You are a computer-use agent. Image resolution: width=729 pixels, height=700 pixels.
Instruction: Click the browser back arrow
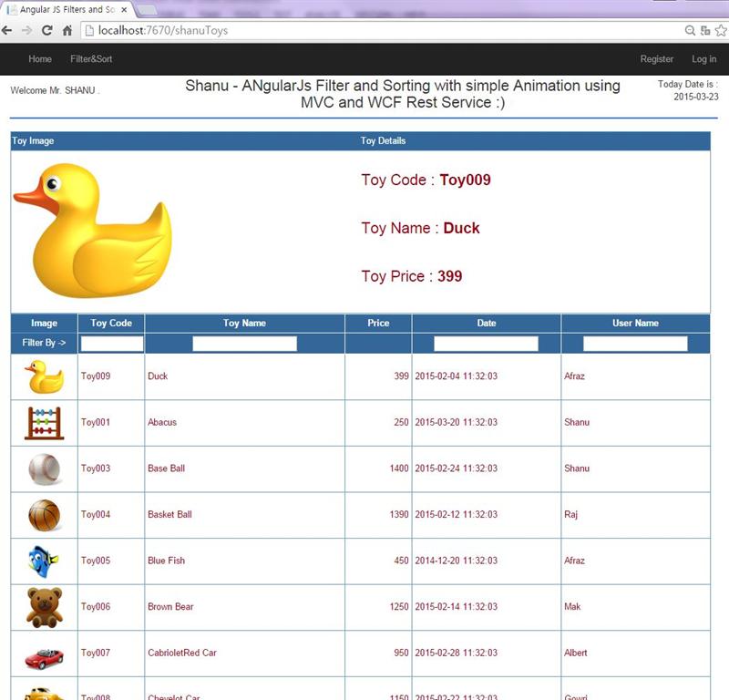12,30
